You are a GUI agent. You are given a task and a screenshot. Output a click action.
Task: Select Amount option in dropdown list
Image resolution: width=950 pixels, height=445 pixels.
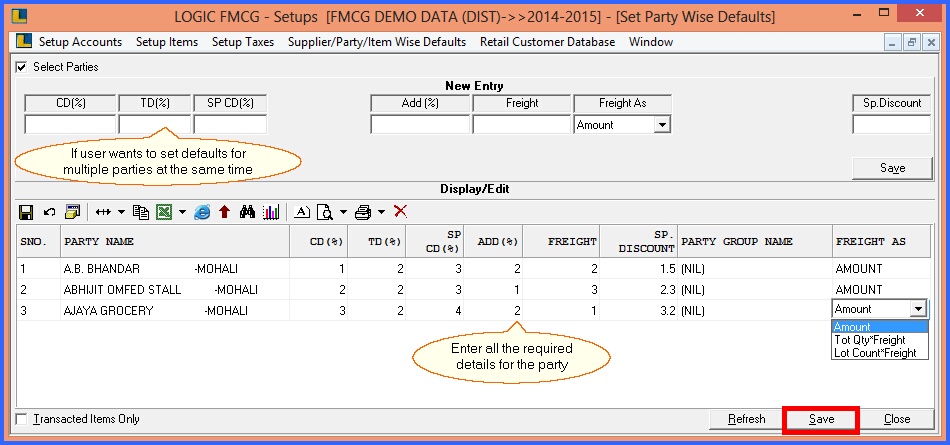click(x=880, y=327)
